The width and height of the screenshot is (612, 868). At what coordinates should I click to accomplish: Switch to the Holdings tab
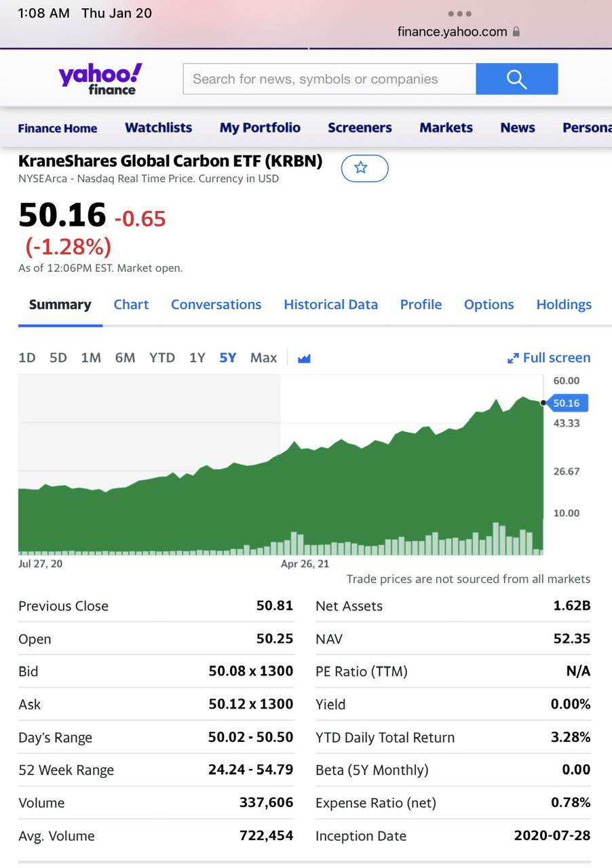(564, 305)
